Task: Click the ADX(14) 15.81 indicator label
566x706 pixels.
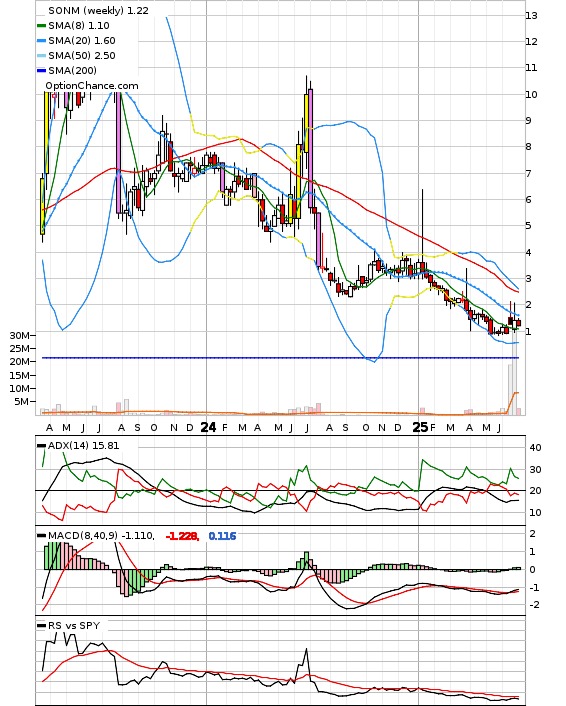Action: point(83,445)
